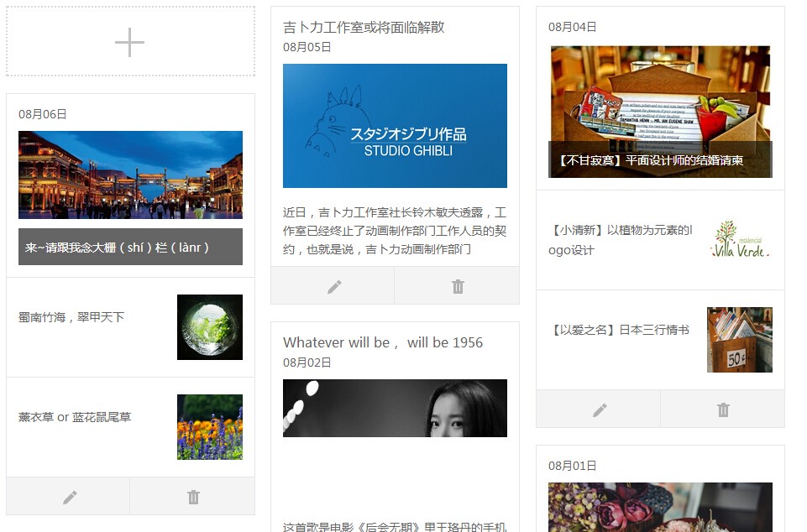Open 【不甘寂寞】平面设计师的结婚请柬 caption
This screenshot has width=807, height=532.
(660, 160)
